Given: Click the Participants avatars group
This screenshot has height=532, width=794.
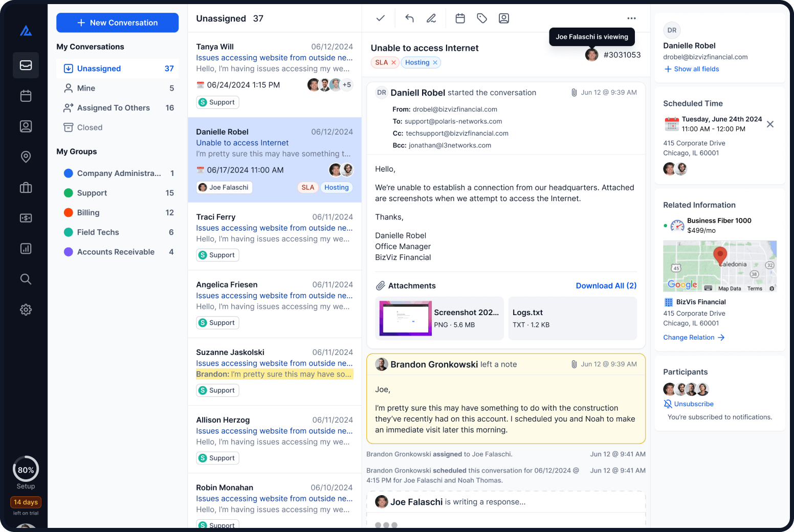Looking at the screenshot, I should pyautogui.click(x=686, y=389).
